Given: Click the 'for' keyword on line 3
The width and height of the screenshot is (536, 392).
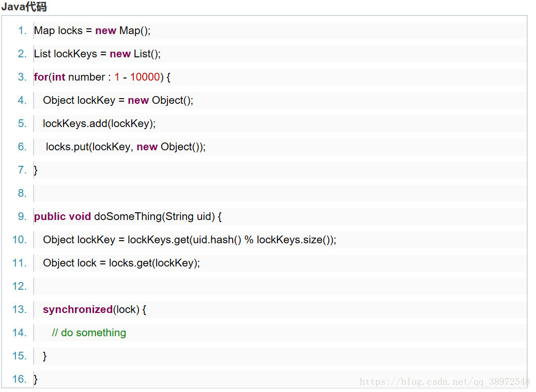Looking at the screenshot, I should click(x=41, y=77).
